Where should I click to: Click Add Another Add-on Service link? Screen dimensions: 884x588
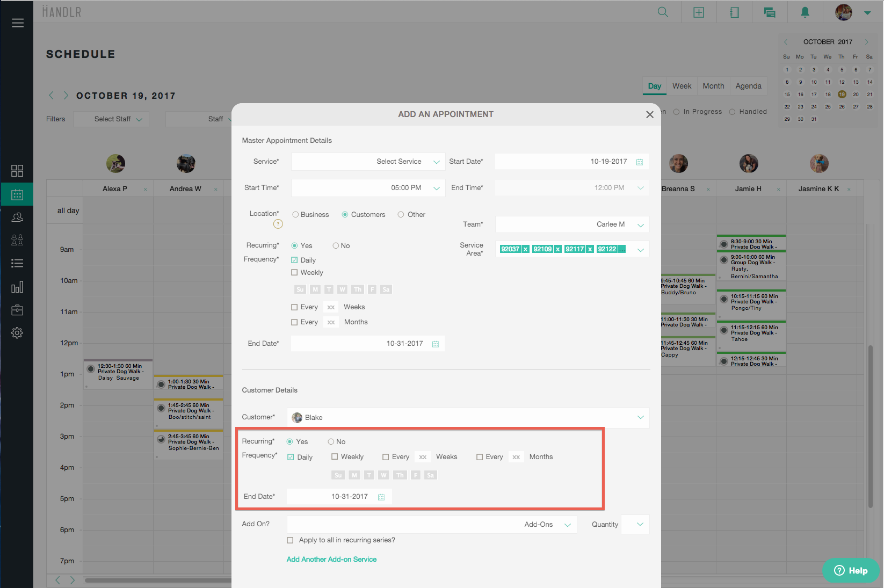click(x=331, y=560)
